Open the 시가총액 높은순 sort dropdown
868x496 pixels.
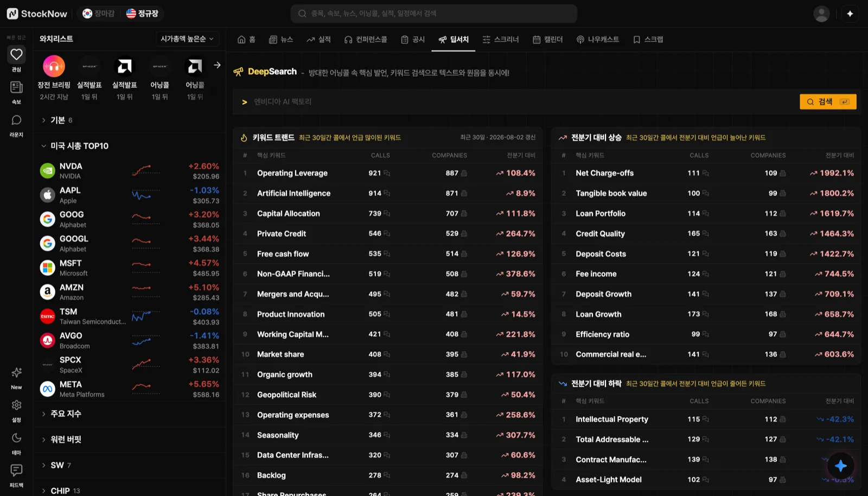tap(187, 39)
